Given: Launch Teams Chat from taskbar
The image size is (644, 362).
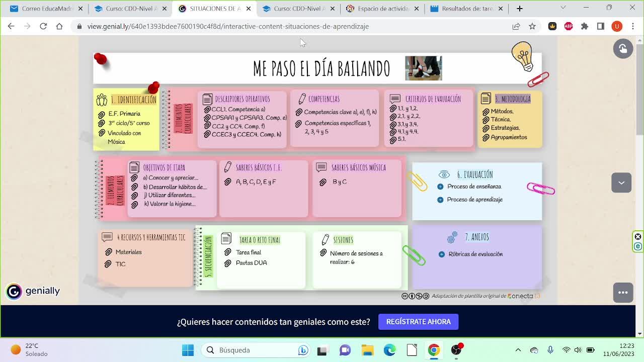Looking at the screenshot, I should click(x=345, y=350).
